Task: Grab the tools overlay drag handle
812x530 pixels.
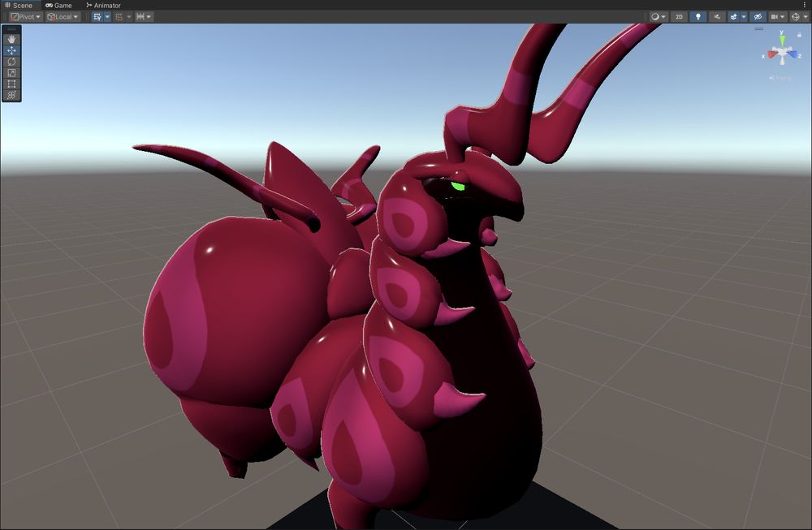Action: point(11,29)
